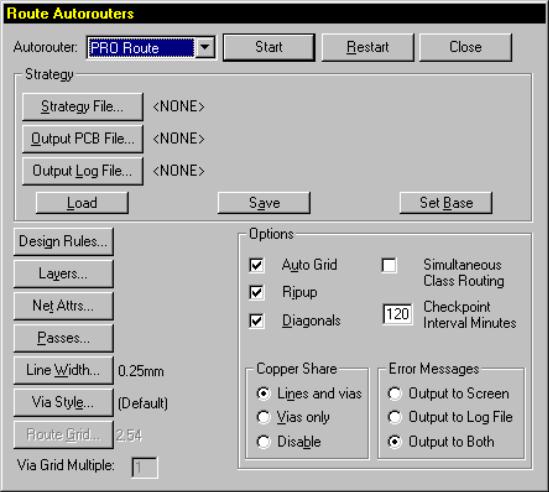Select Vias only copper share
Screen dimensions: 549x492
point(263,417)
